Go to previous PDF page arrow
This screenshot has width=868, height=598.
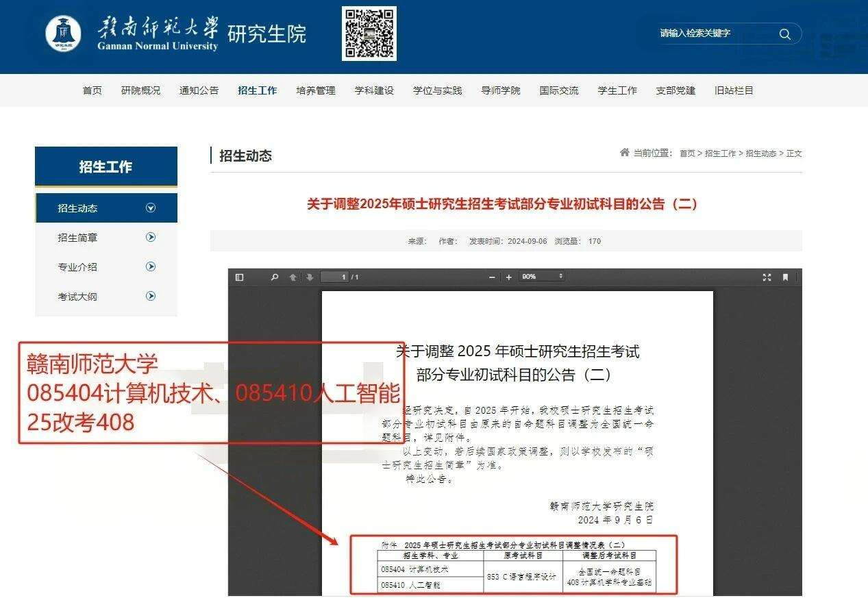point(293,277)
